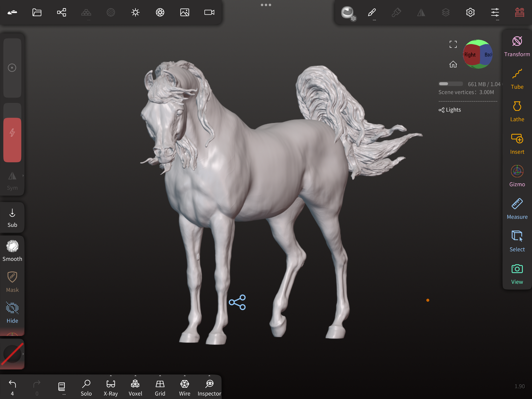Open the Insert primitive tool
The height and width of the screenshot is (399, 532).
click(x=517, y=144)
